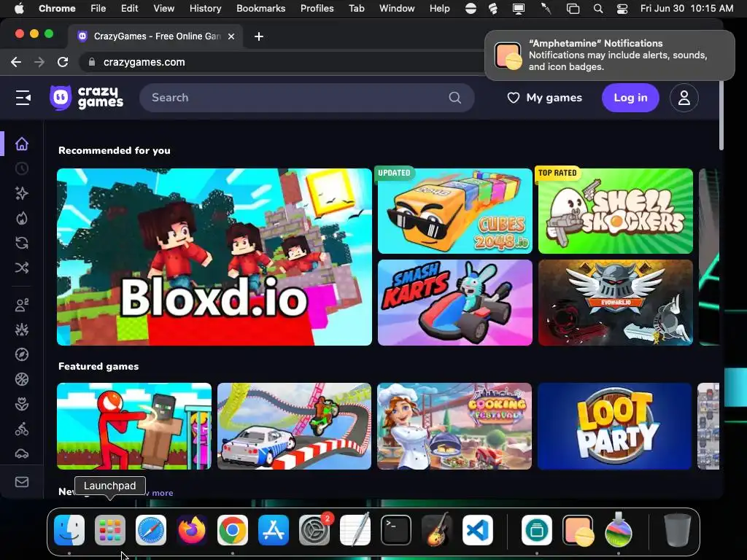Open the View menu
Viewport: 747px width, 560px height.
coord(163,8)
